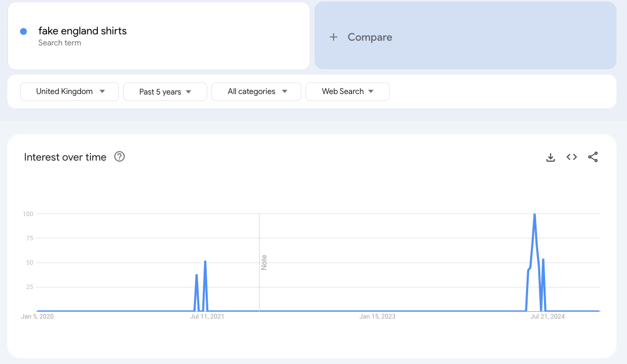Image resolution: width=627 pixels, height=364 pixels.
Task: Share the Interest over time chart
Action: [x=593, y=157]
